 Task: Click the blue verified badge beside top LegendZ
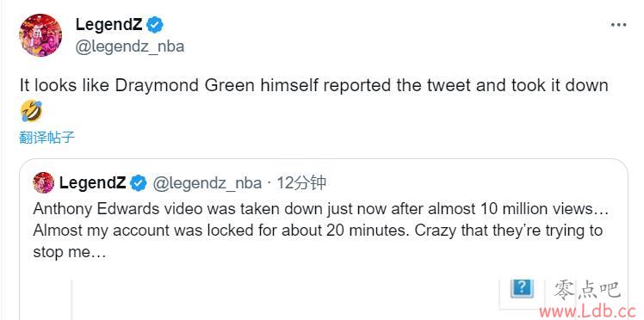pos(155,25)
